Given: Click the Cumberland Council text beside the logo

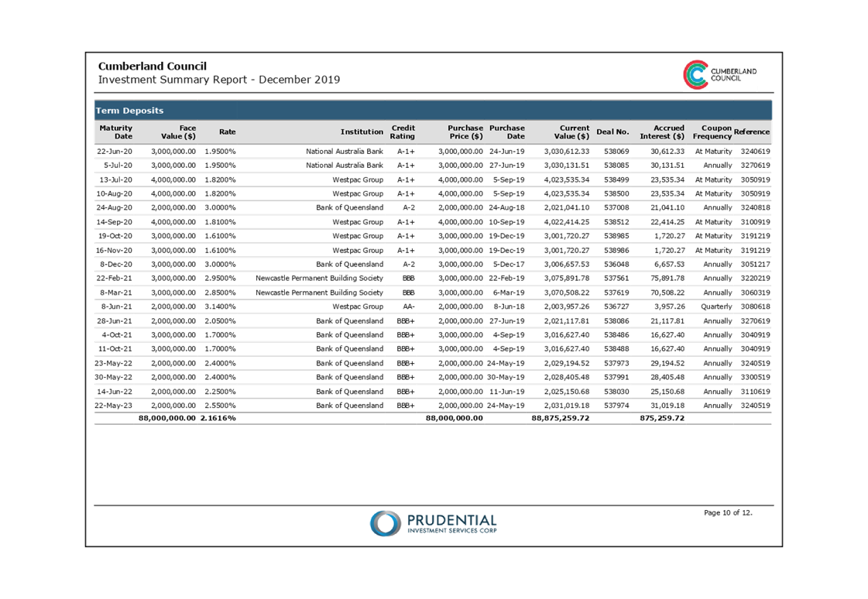Looking at the screenshot, I should point(732,74).
